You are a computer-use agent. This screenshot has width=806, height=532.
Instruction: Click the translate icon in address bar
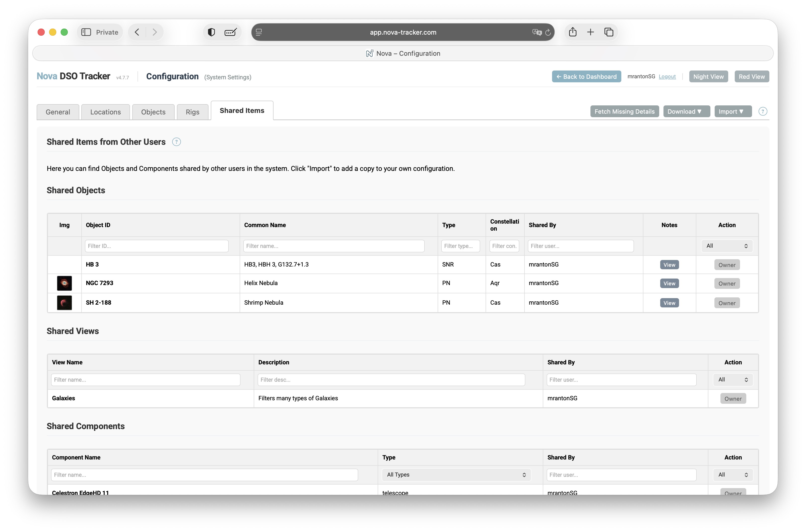coord(537,32)
